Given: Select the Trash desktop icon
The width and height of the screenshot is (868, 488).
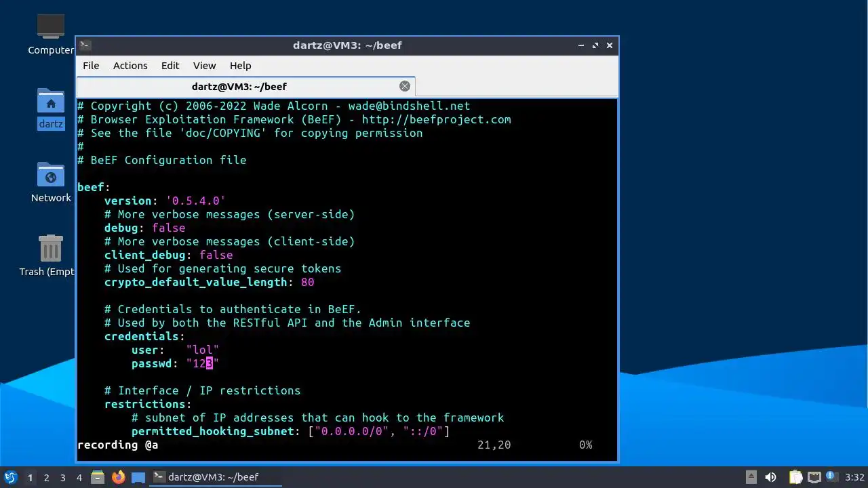Looking at the screenshot, I should pos(51,256).
